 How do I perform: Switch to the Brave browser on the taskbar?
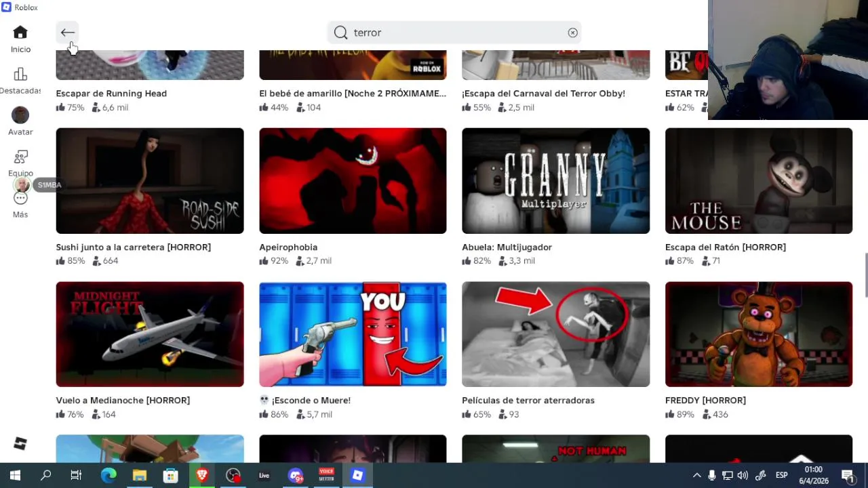[x=202, y=476]
